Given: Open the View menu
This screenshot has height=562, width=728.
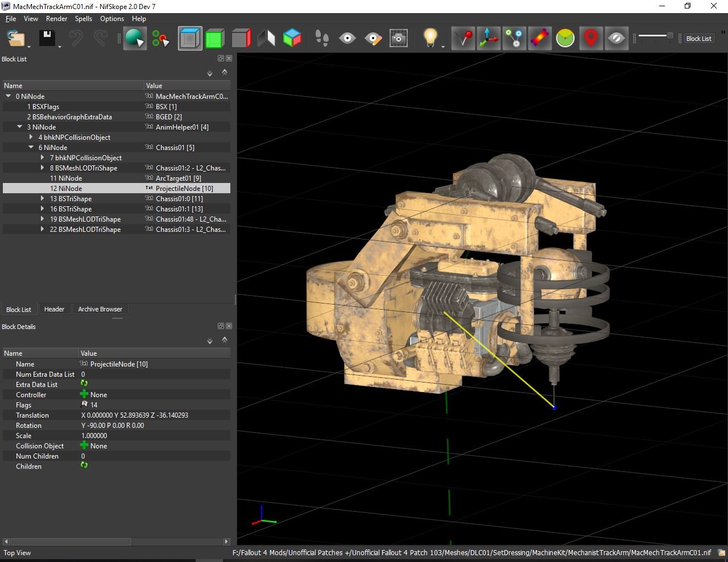Looking at the screenshot, I should (x=31, y=18).
